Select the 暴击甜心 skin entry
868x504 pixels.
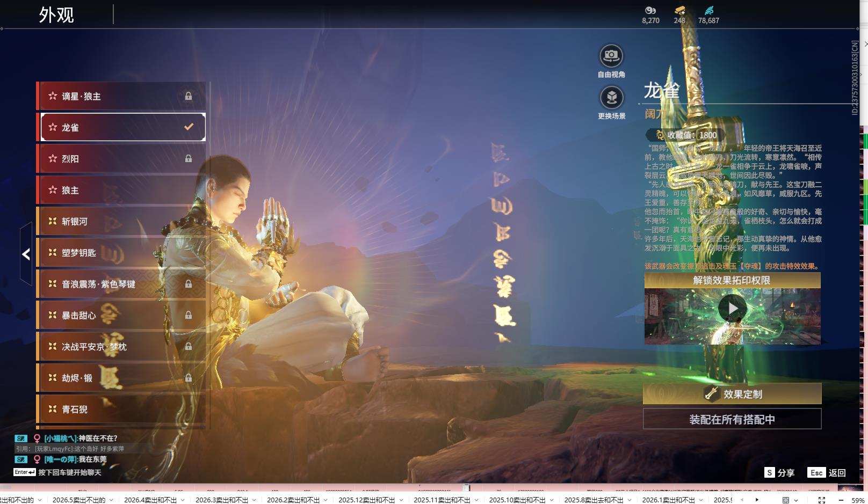point(121,315)
